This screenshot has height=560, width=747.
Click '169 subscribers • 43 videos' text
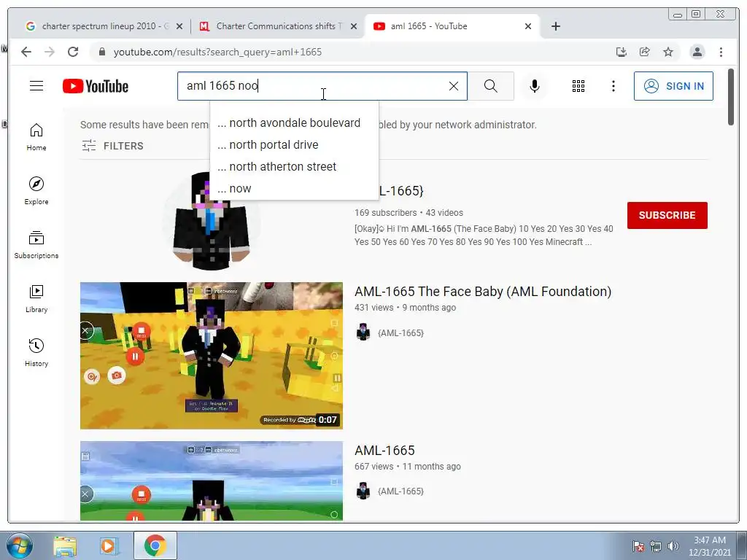[x=409, y=213]
